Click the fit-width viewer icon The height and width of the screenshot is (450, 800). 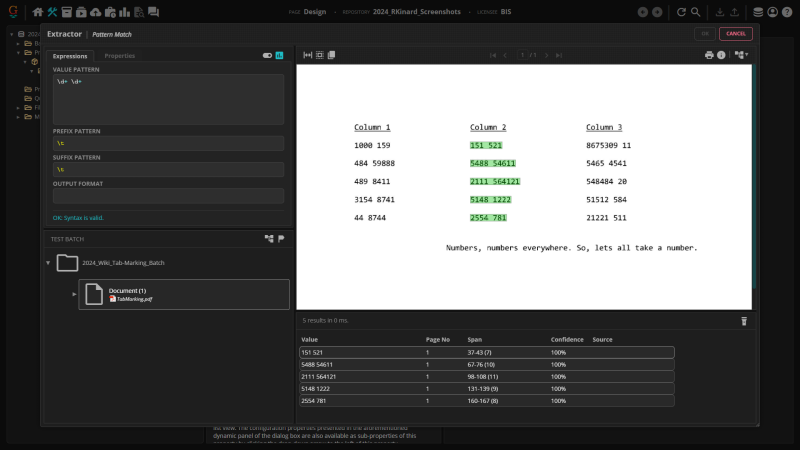pos(308,55)
